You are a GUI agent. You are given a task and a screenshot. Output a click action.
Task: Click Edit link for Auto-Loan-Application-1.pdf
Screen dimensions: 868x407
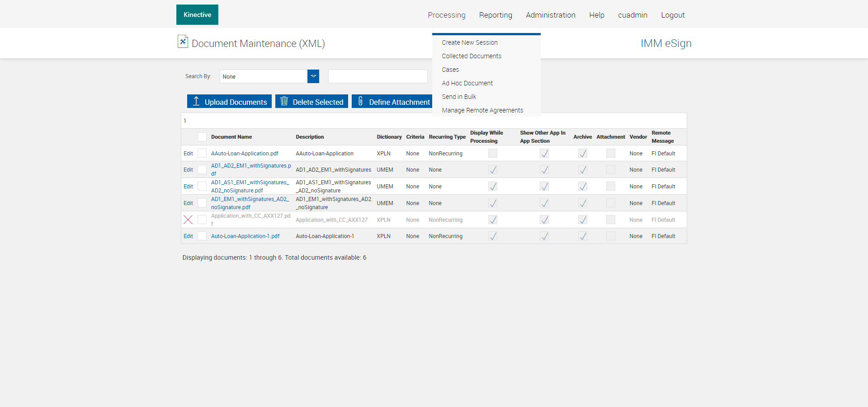tap(188, 236)
